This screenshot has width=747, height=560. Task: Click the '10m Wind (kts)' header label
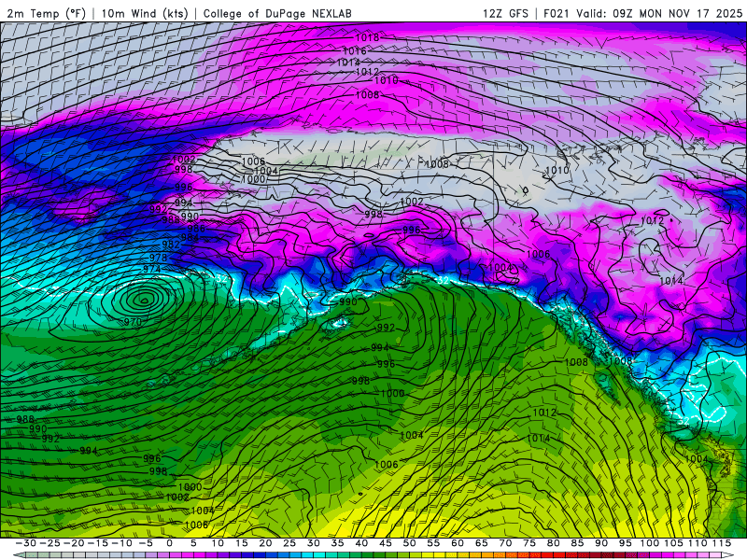click(145, 14)
